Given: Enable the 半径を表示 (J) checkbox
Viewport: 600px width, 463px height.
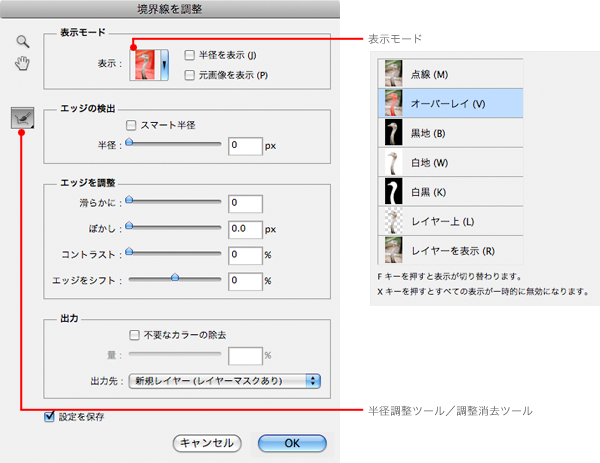Looking at the screenshot, I should click(190, 55).
